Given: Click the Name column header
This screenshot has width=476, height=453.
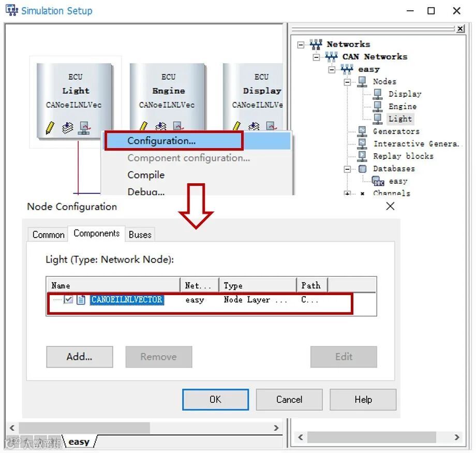Looking at the screenshot, I should pos(113,286).
